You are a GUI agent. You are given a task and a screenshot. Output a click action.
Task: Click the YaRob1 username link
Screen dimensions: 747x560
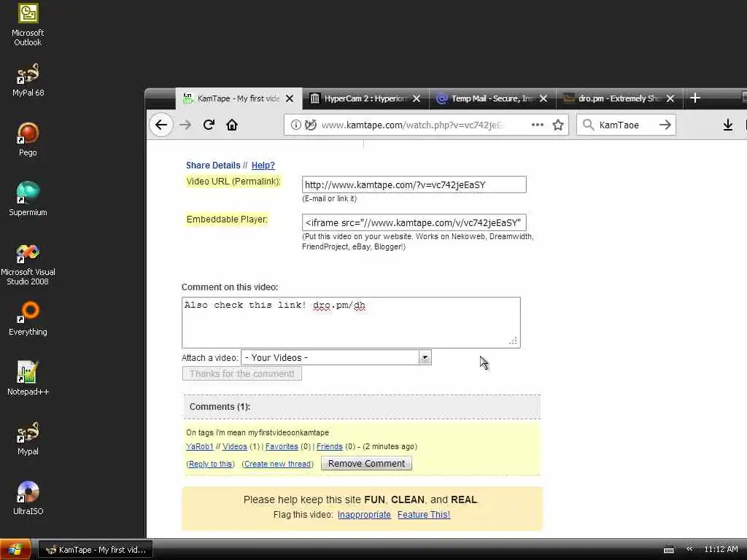199,447
